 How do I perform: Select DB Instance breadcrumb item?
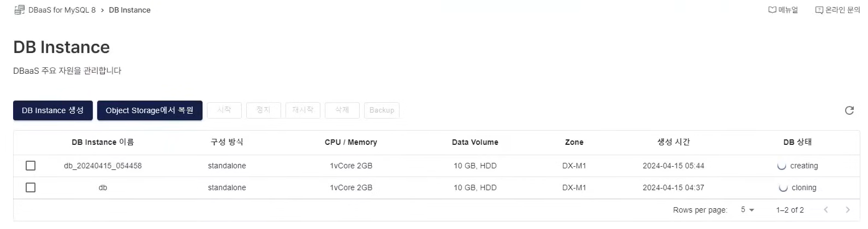click(129, 10)
